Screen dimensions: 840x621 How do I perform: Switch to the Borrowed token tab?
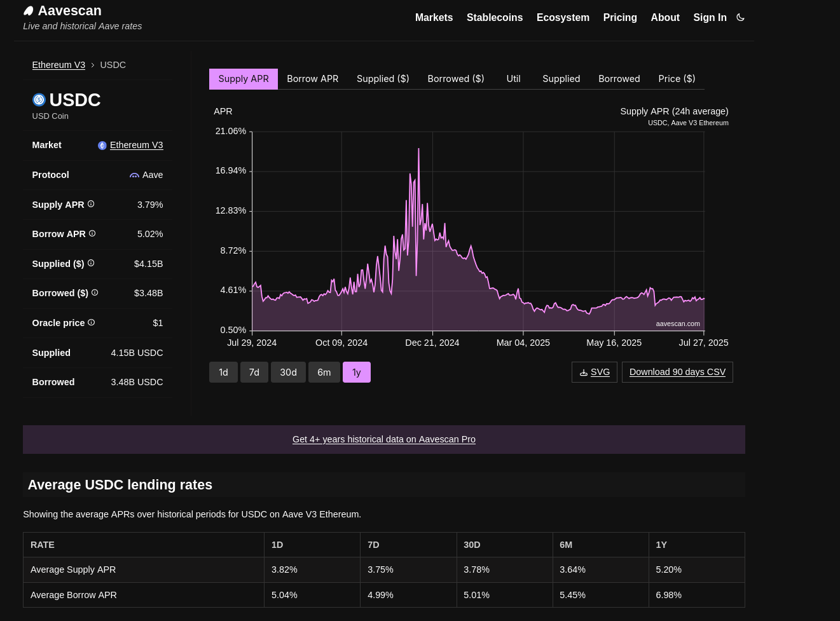[619, 79]
